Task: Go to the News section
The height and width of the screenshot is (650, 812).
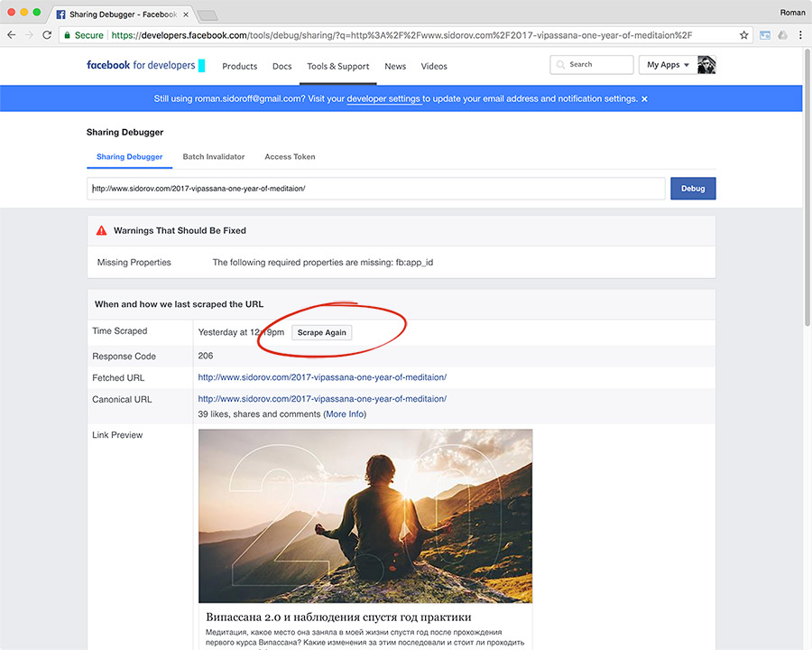Action: (x=395, y=66)
